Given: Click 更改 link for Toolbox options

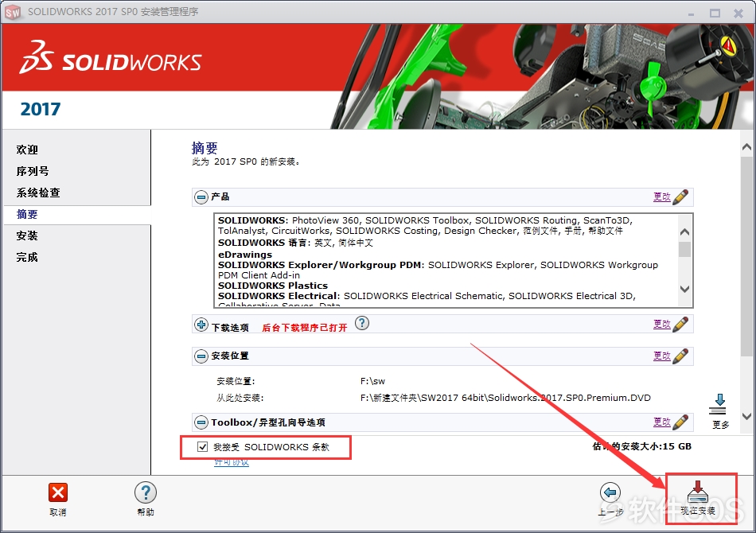Looking at the screenshot, I should (662, 422).
